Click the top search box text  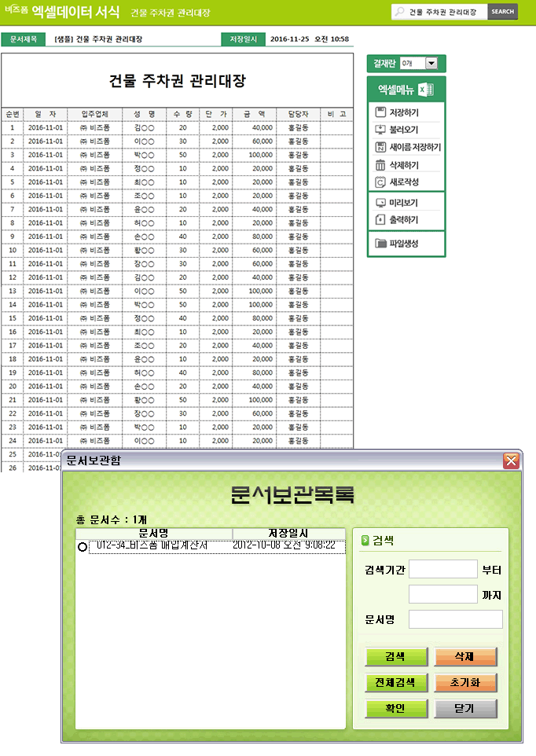click(442, 12)
